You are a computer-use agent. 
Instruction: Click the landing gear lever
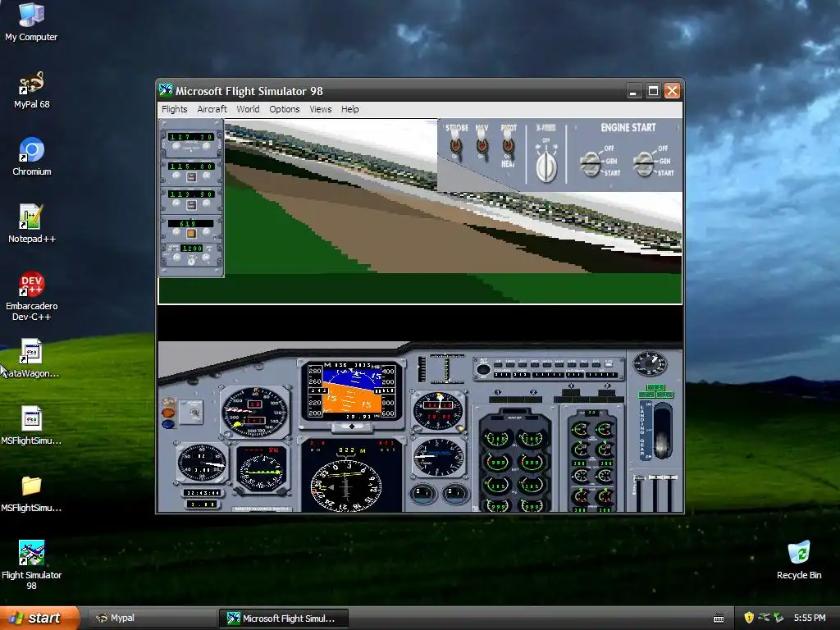pyautogui.click(x=663, y=431)
